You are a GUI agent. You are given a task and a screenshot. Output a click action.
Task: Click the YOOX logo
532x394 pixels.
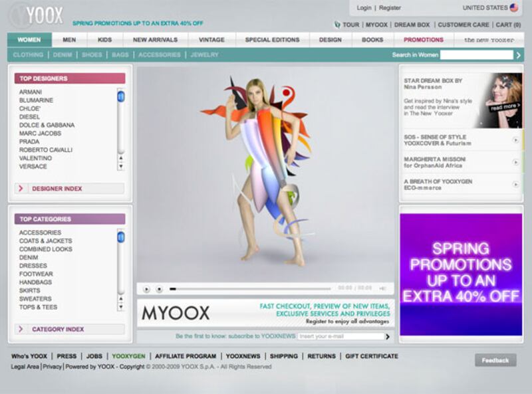coord(37,14)
